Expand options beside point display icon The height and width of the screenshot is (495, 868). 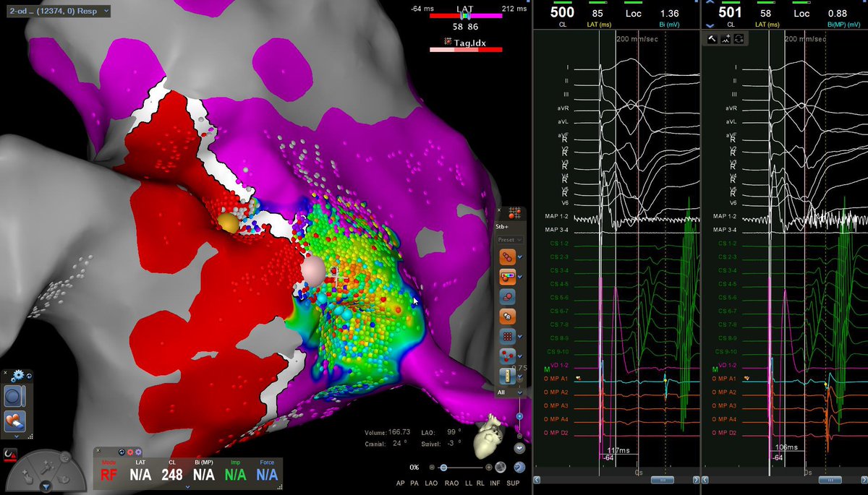pos(520,257)
